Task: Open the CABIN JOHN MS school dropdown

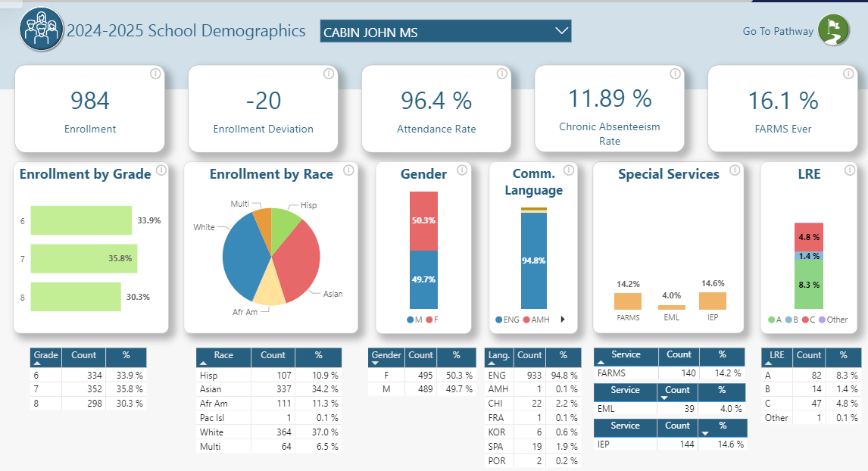Action: [445, 31]
